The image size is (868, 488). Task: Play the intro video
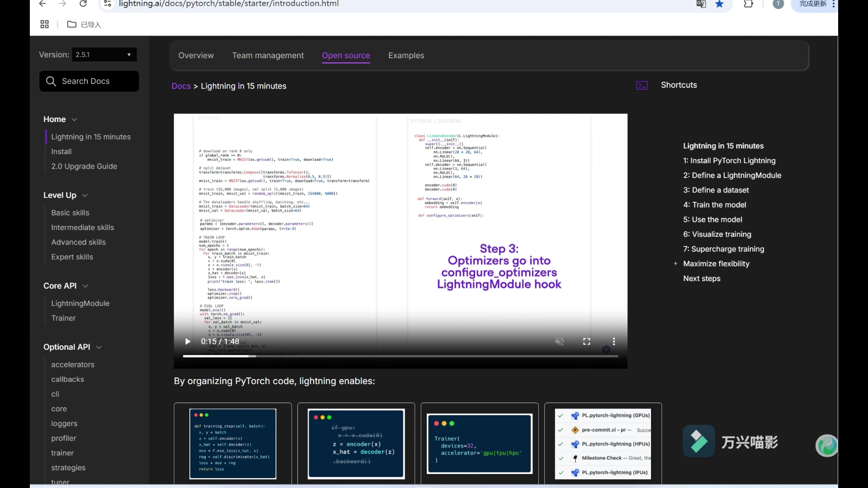point(188,342)
